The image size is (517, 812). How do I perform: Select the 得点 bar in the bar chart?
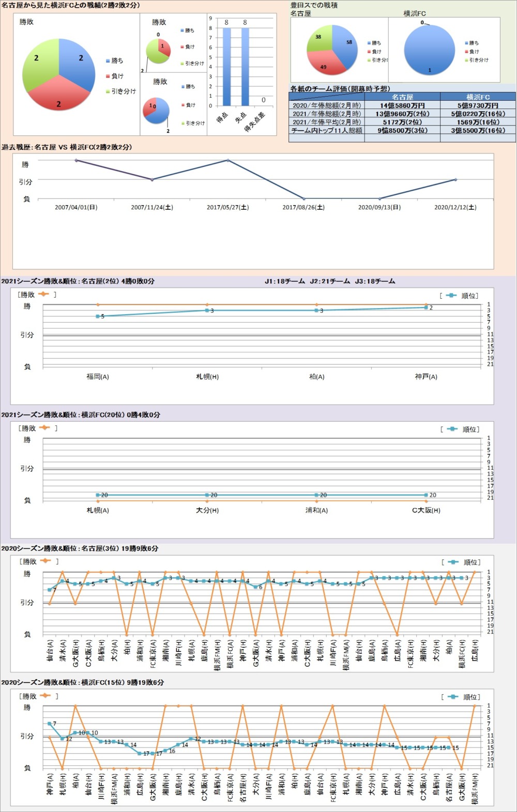point(226,67)
